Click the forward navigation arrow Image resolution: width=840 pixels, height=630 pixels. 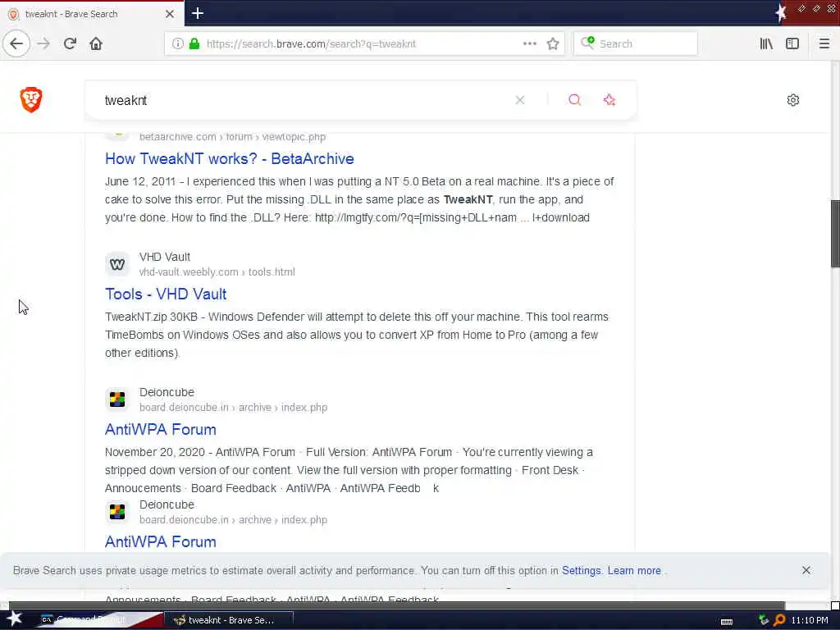(x=43, y=43)
